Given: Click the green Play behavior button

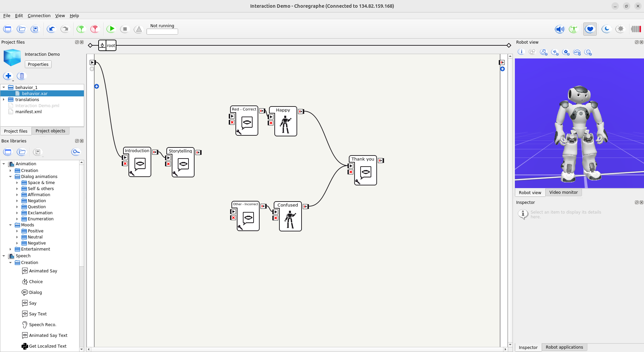Looking at the screenshot, I should [x=111, y=29].
